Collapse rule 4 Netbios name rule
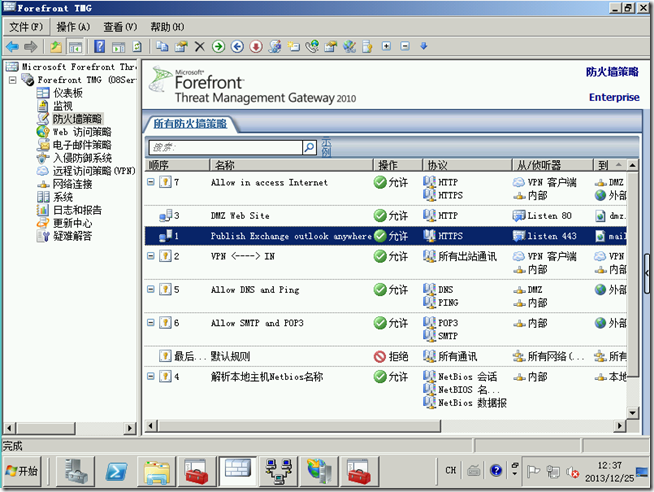This screenshot has width=654, height=492. point(151,376)
